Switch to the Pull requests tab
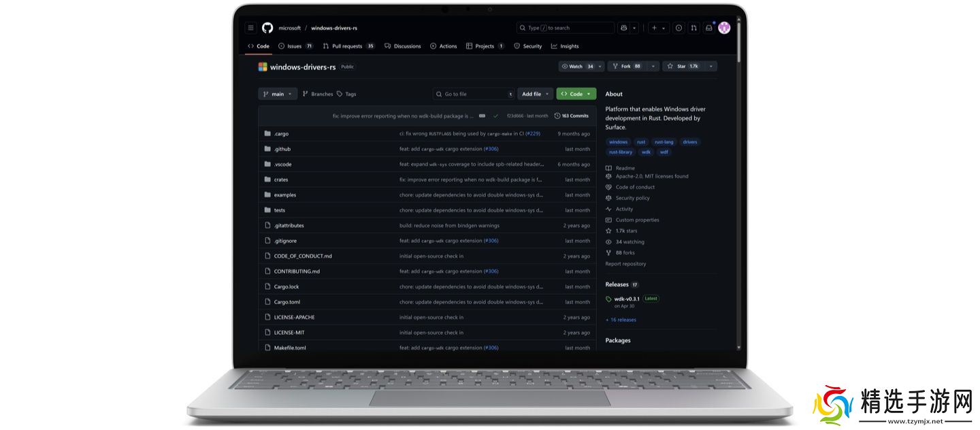This screenshot has height=430, width=980. 347,46
